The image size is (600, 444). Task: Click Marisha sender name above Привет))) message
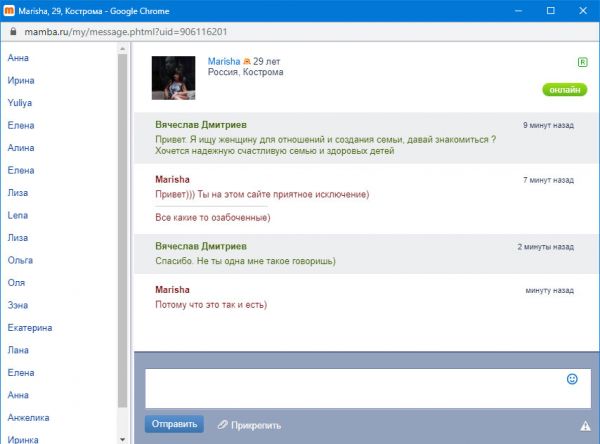click(x=172, y=180)
